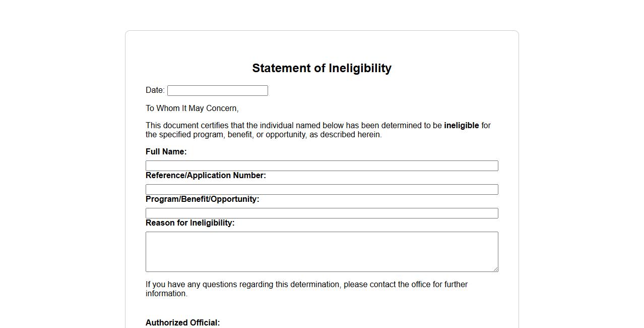This screenshot has width=644, height=328.
Task: Click the textarea resize handle corner
Action: 496,269
